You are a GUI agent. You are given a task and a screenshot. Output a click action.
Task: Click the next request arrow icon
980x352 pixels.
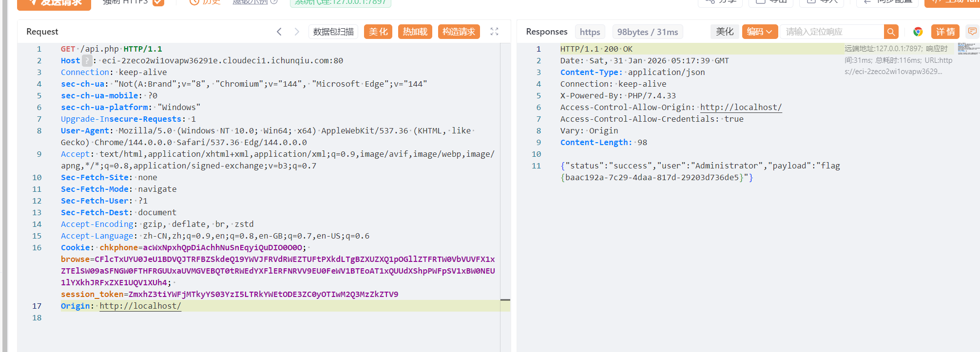297,32
